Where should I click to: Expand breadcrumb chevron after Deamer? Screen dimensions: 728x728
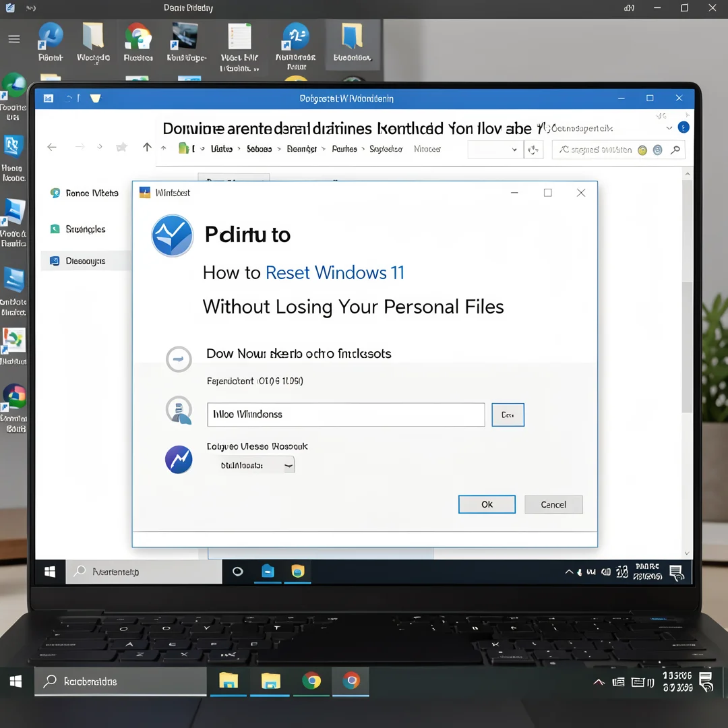pyautogui.click(x=324, y=149)
